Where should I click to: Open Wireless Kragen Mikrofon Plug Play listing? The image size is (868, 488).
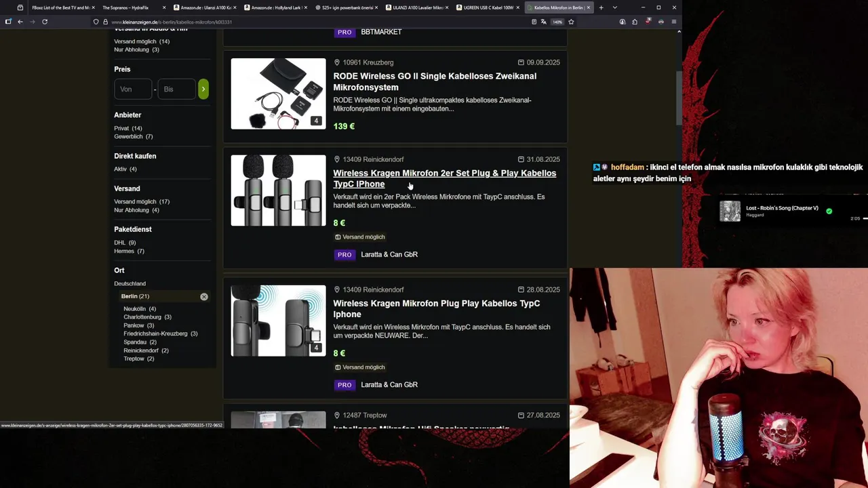pos(437,308)
